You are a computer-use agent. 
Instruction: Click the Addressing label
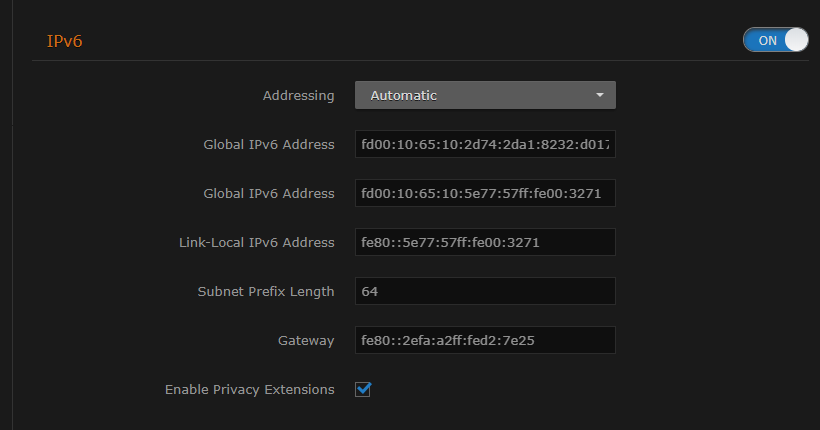(x=298, y=95)
